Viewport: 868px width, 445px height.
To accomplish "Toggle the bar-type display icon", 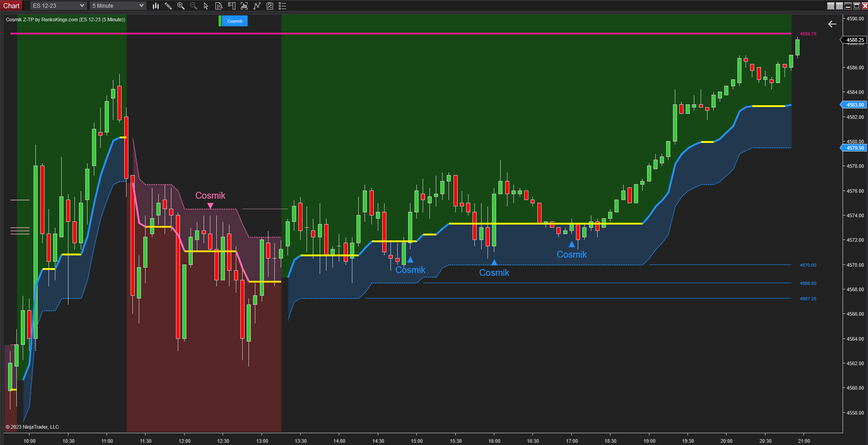I will point(156,6).
